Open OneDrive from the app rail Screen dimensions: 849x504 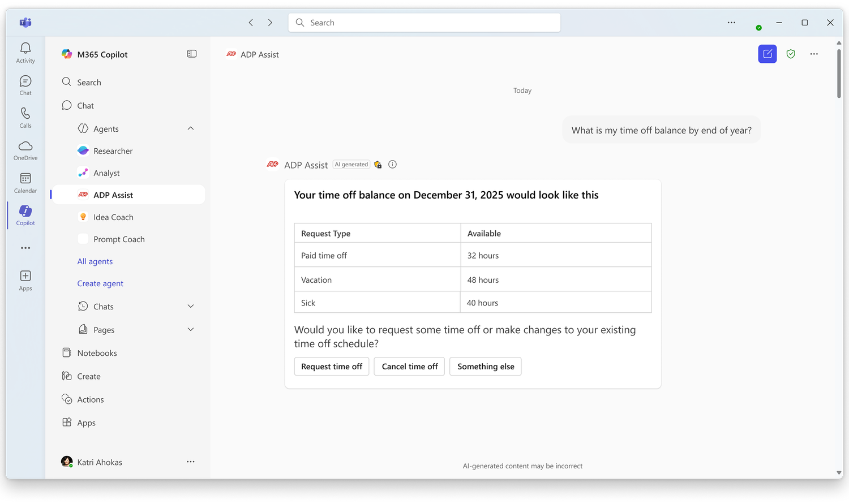[25, 147]
